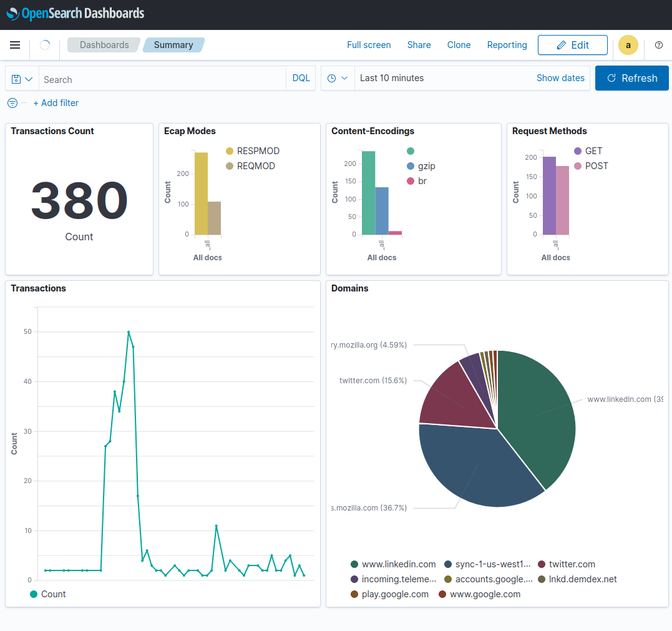Toggle RESPMOD legend color dot
This screenshot has height=631, width=672.
pyautogui.click(x=229, y=151)
